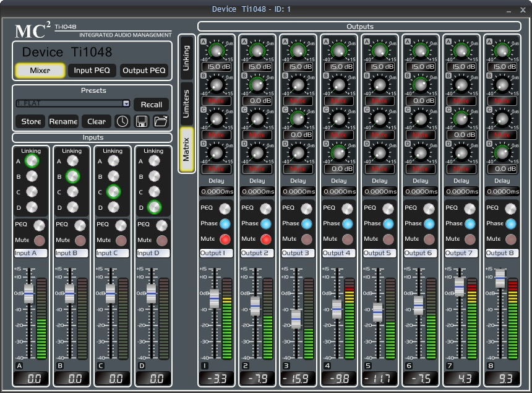Toggle Phase on Output 3

[x=307, y=223]
